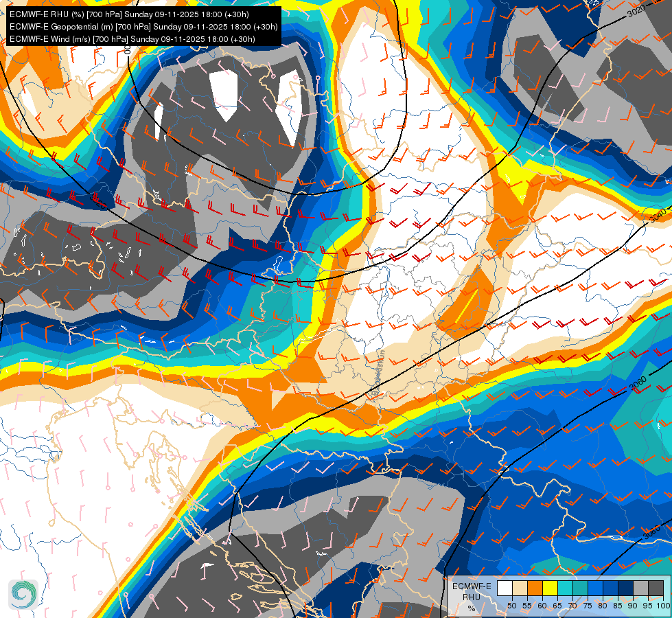The width and height of the screenshot is (672, 618).
Task: Select the navy 85-90% legend swatch
Action: [x=625, y=588]
